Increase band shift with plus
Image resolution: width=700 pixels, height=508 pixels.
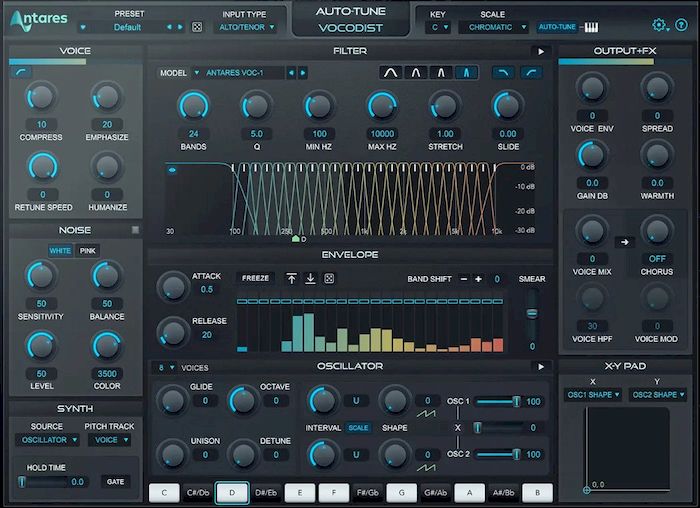[478, 279]
